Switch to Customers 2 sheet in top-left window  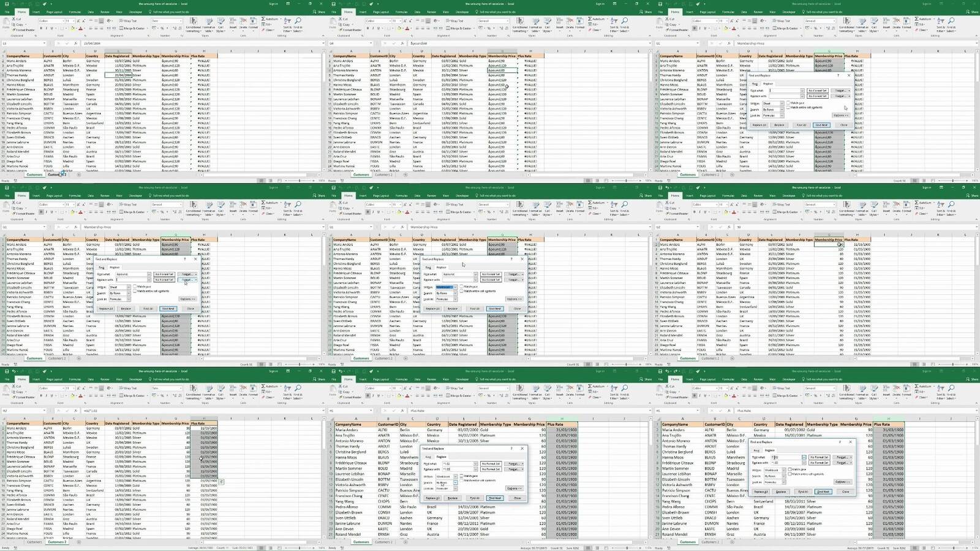click(x=57, y=175)
